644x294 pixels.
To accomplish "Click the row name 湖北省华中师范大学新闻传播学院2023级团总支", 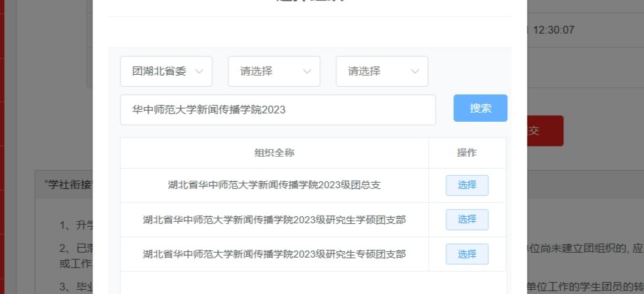I will (274, 185).
